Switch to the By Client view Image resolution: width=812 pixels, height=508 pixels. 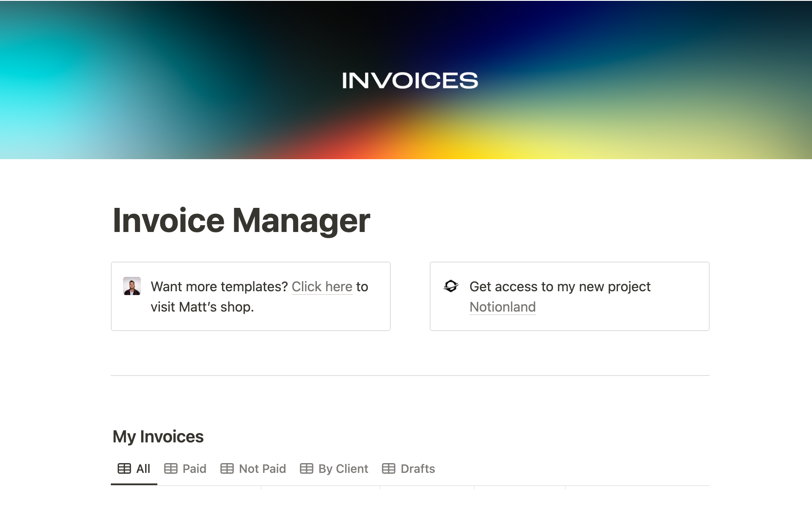pos(343,469)
